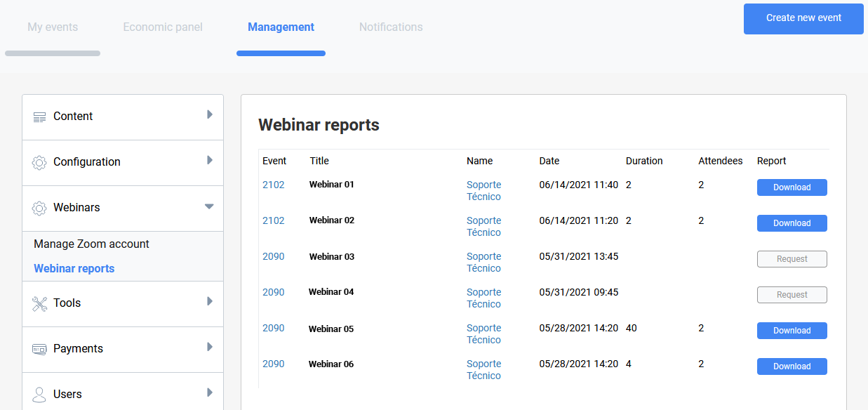Expand the Content section arrow
The image size is (868, 410).
(209, 114)
